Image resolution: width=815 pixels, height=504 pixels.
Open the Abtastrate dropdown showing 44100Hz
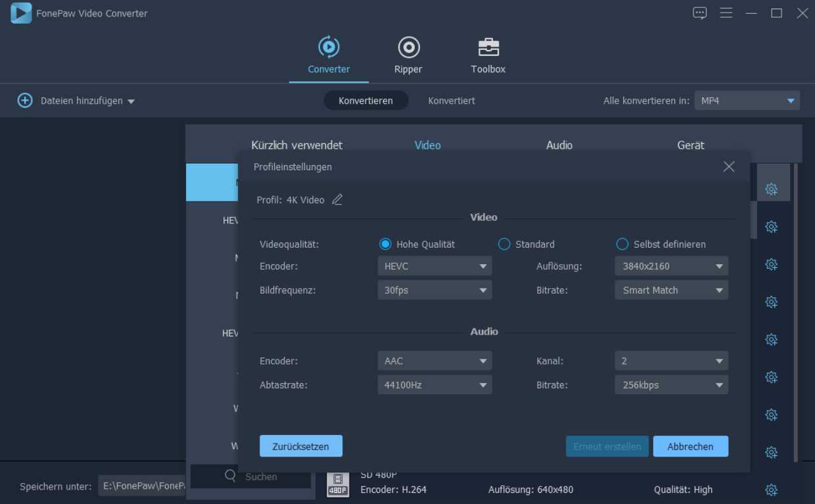(434, 384)
